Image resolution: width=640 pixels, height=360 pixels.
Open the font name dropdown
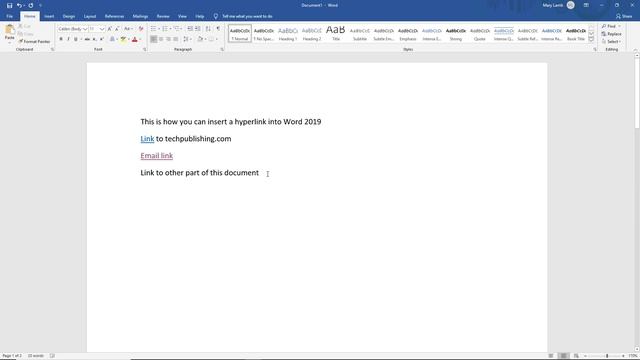coord(85,29)
